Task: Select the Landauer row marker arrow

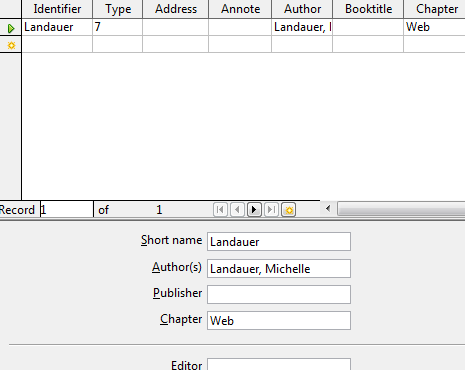Action: pyautogui.click(x=11, y=28)
